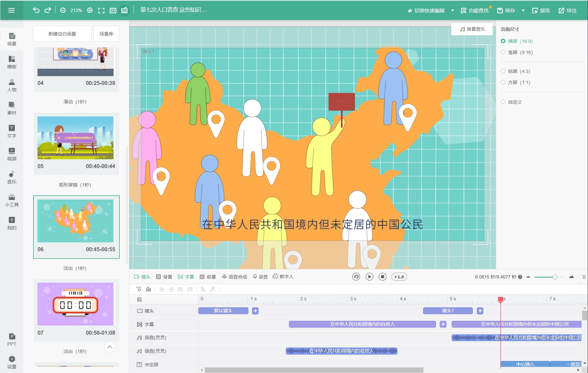Click the timeline grid layout icon
Viewport: 588px width, 373px height.
point(139,299)
